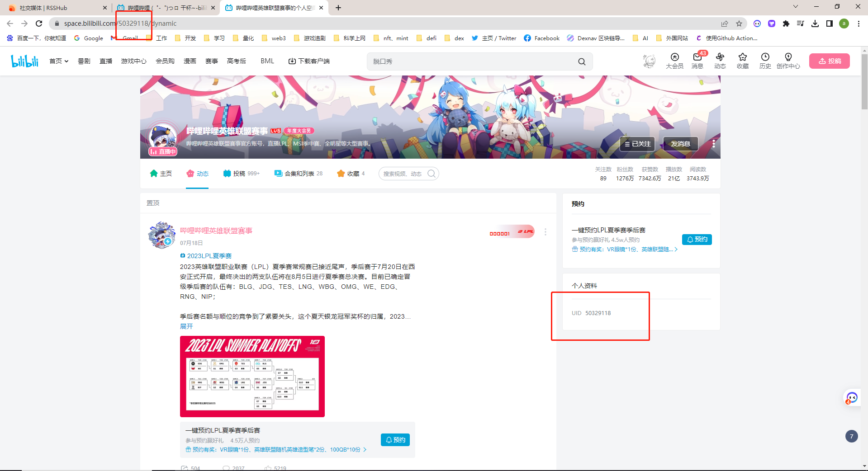Click the share page icon in address bar

725,24
